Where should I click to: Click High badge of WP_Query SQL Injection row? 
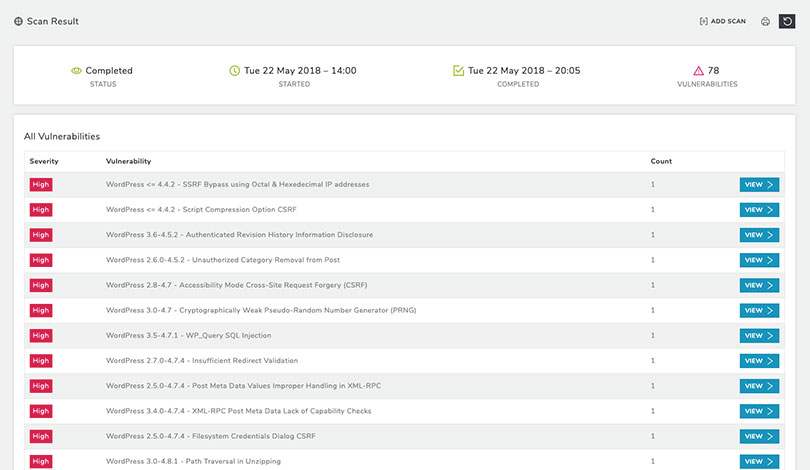[x=41, y=336]
